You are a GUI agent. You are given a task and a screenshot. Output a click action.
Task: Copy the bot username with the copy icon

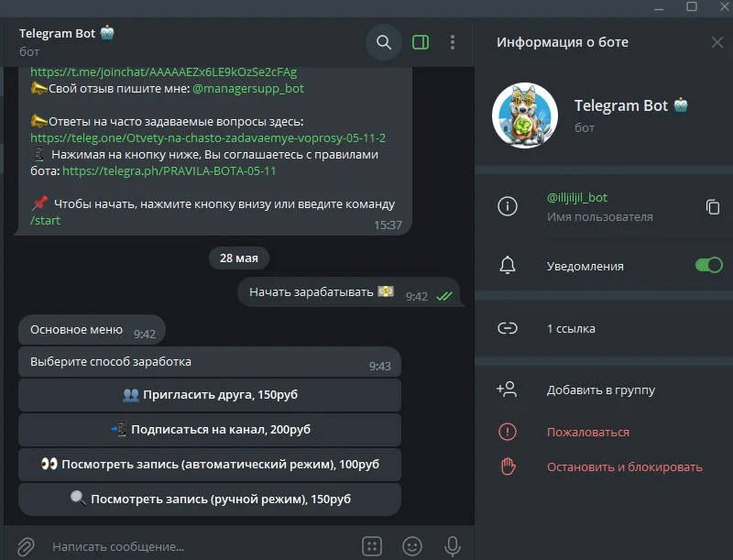713,206
